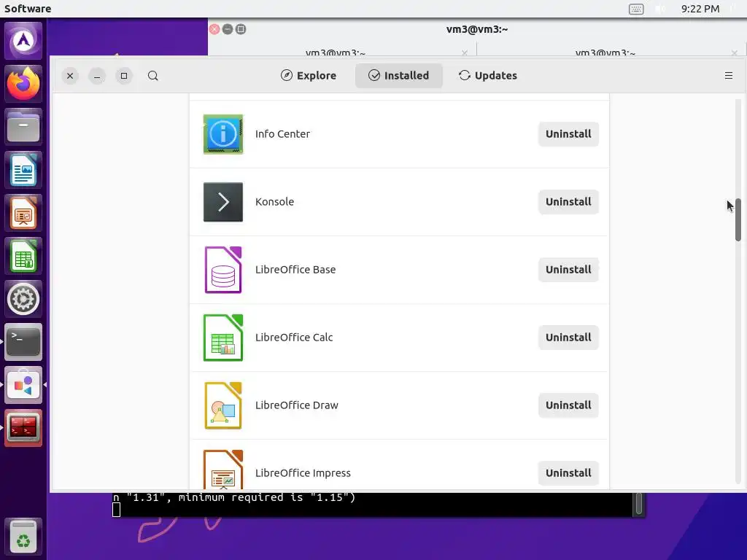Maximize the Software window
The height and width of the screenshot is (560, 747).
click(124, 76)
